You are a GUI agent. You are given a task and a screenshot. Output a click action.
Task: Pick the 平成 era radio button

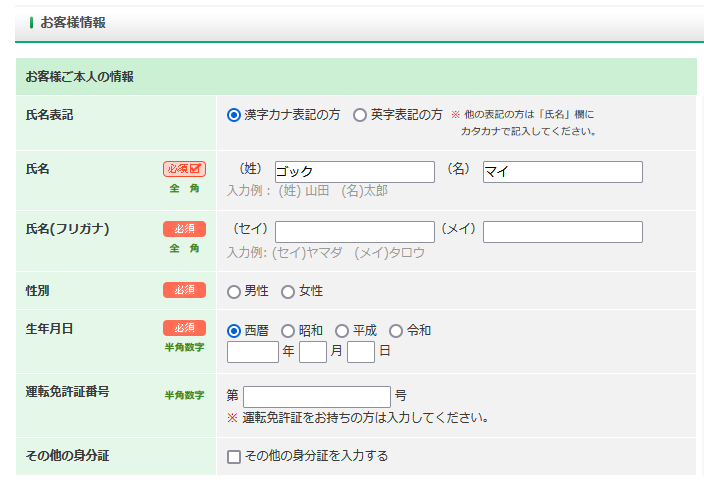click(x=342, y=330)
